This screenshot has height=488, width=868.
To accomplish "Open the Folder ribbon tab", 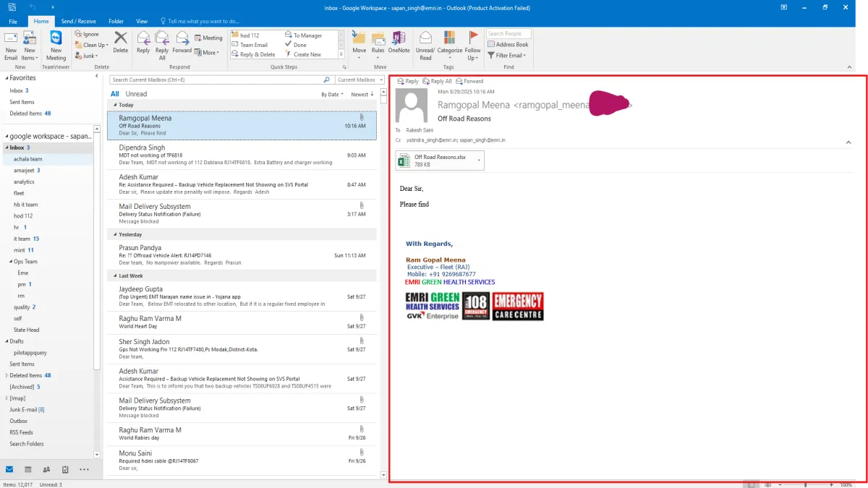I will [116, 21].
